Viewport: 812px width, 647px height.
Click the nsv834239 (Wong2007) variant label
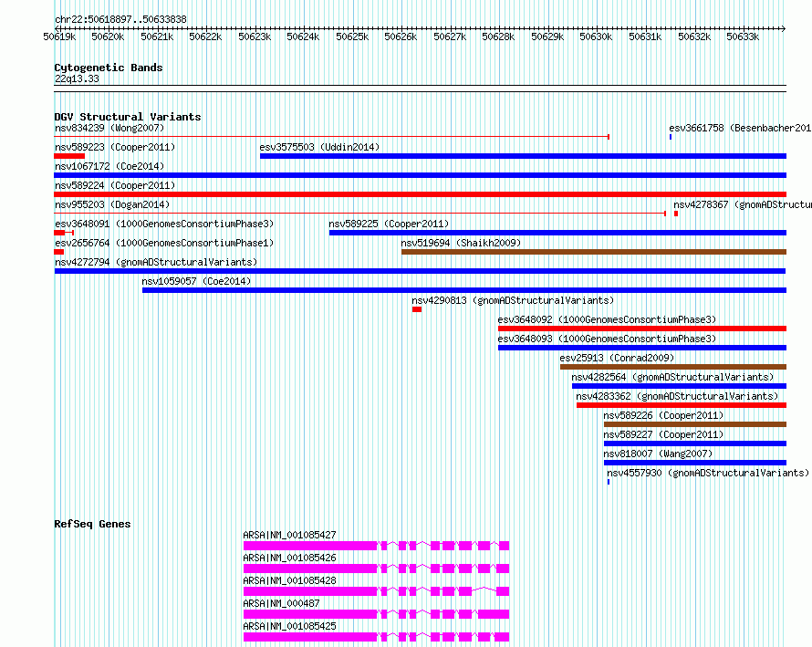[109, 128]
